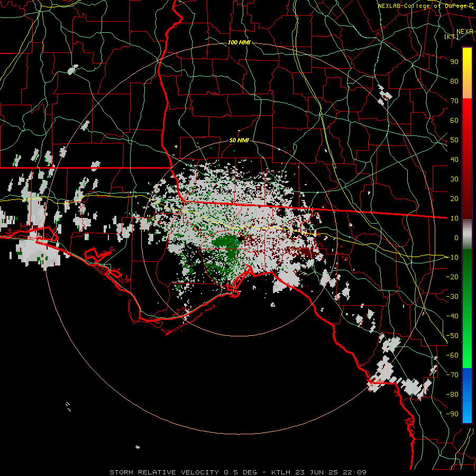Click the NEXR label above the color scale
Viewport: 476px width, 476px height.
pyautogui.click(x=464, y=32)
